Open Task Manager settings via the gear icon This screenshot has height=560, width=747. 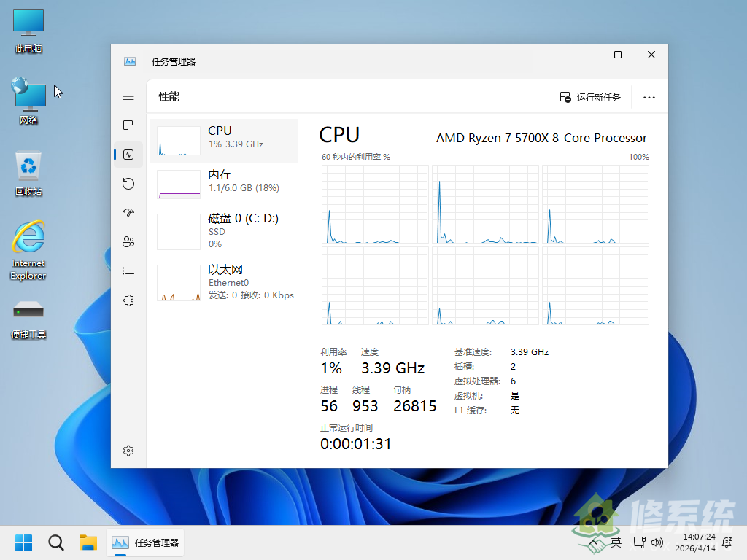pos(128,450)
